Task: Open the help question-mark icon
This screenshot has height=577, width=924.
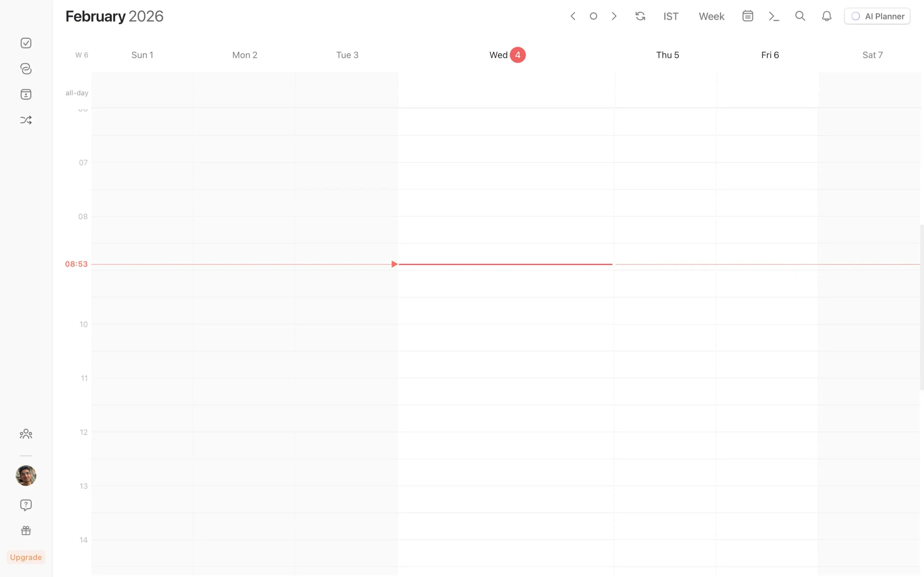Action: (26, 505)
